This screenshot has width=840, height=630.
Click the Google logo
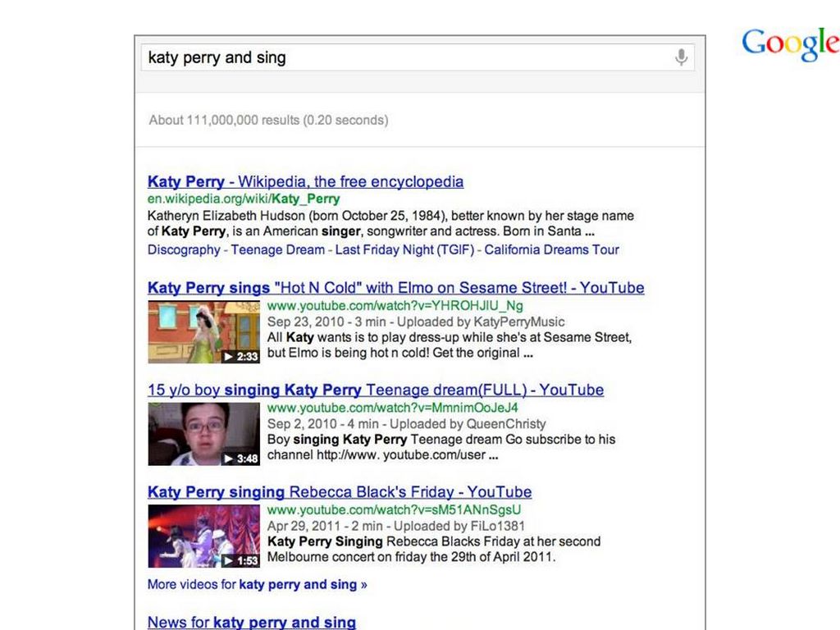(x=791, y=44)
